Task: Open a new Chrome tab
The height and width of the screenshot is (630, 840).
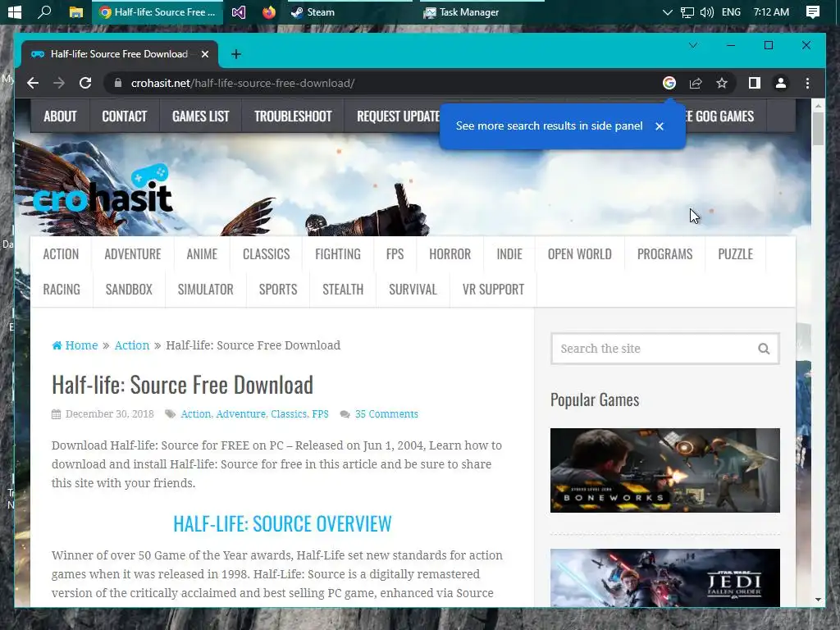Action: (236, 54)
